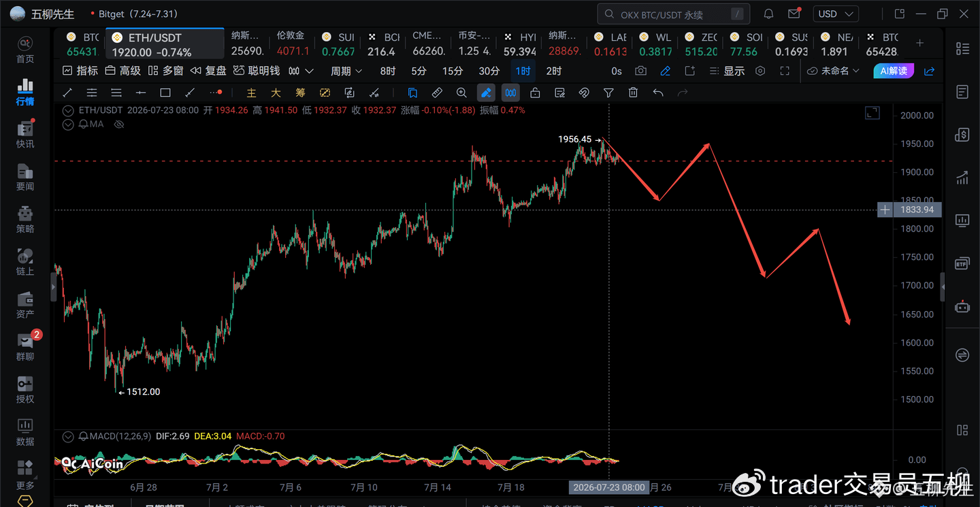Open the notifications bell
980x507 pixels.
[x=768, y=14]
